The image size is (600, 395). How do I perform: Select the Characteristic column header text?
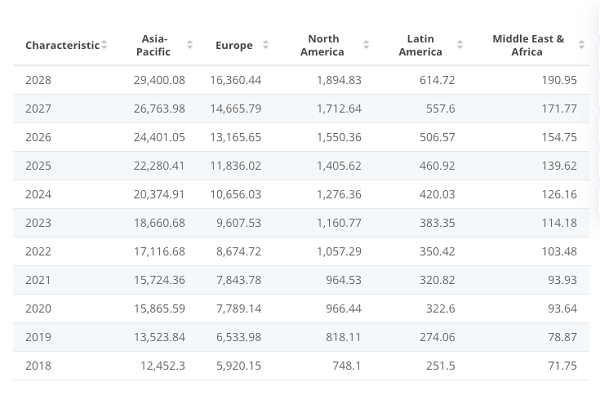62,45
